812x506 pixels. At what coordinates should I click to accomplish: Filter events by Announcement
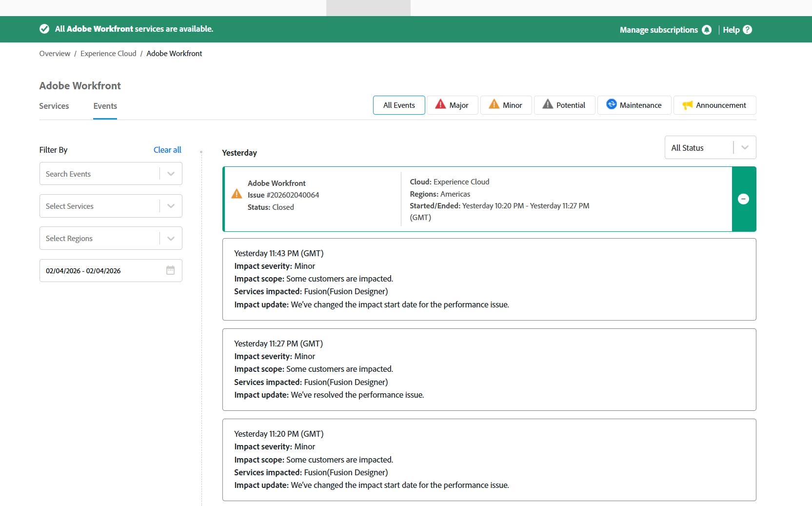(x=715, y=105)
